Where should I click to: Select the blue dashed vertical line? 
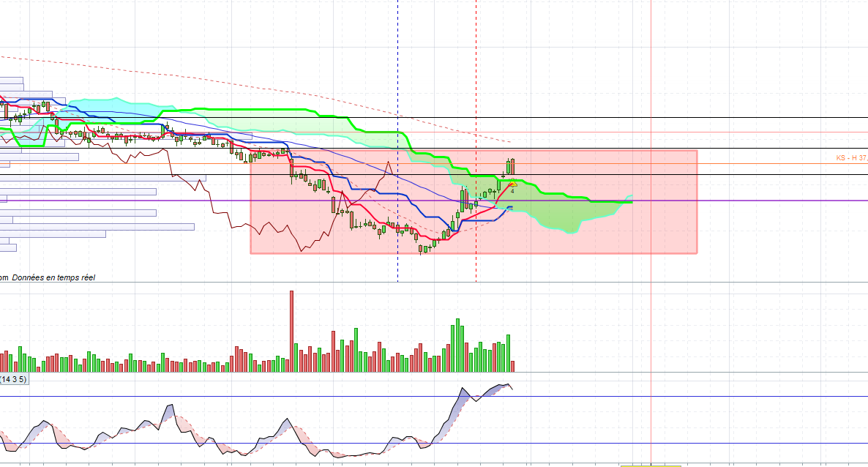(x=397, y=141)
